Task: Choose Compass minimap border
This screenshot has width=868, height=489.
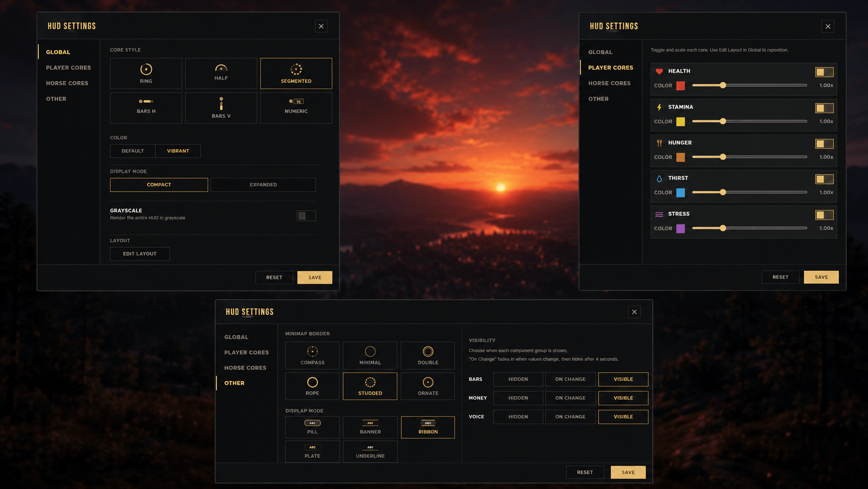Action: pos(313,355)
